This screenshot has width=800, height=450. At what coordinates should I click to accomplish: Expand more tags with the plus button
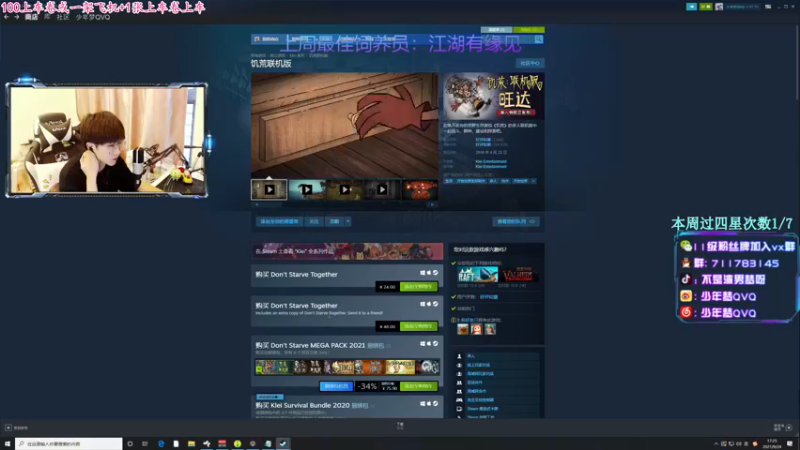point(533,181)
